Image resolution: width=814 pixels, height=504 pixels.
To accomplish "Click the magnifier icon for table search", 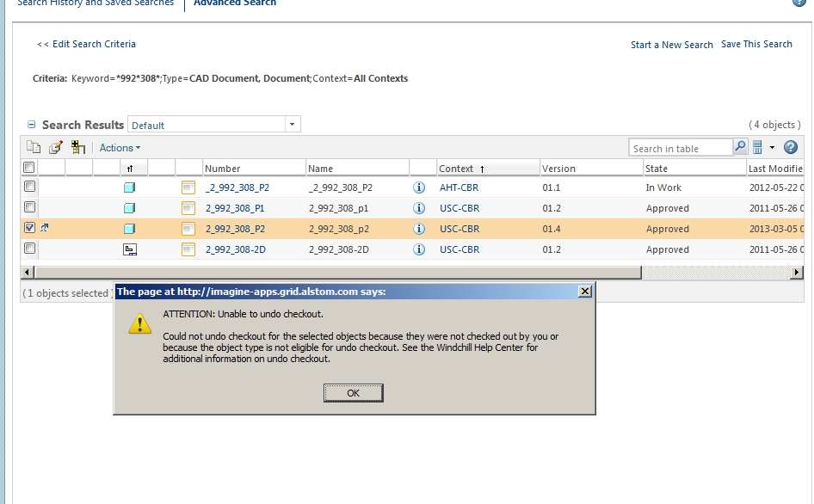I will click(740, 147).
